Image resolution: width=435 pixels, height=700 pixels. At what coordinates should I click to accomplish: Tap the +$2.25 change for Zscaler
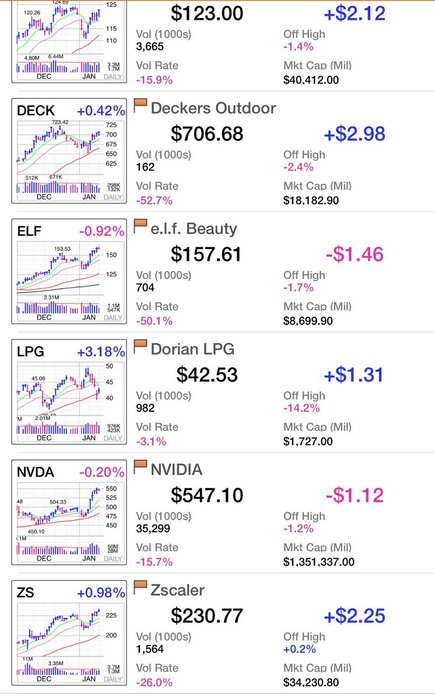355,616
